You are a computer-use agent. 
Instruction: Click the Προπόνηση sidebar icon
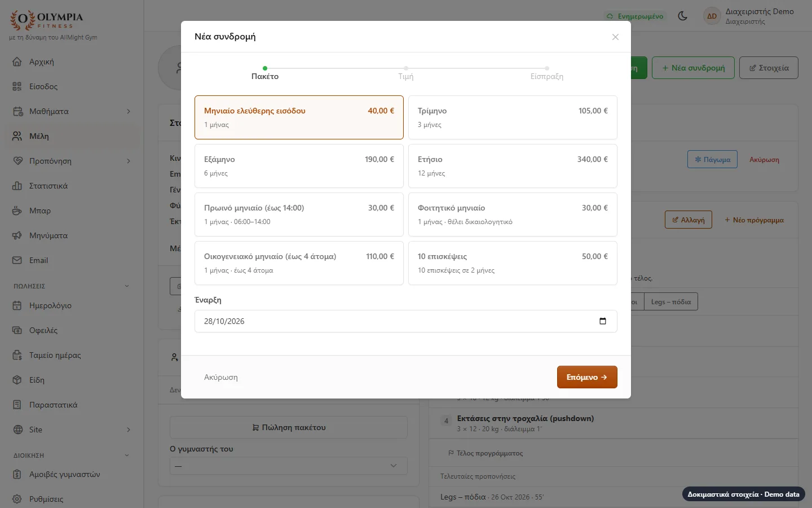click(x=17, y=161)
